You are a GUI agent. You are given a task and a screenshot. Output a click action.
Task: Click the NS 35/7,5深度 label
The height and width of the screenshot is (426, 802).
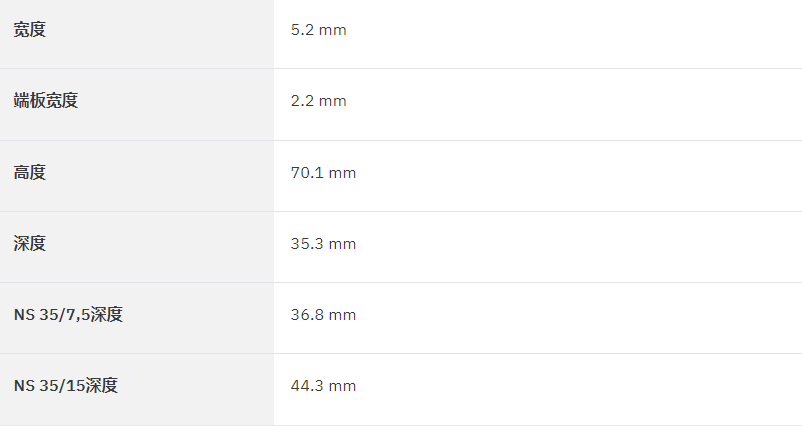69,315
